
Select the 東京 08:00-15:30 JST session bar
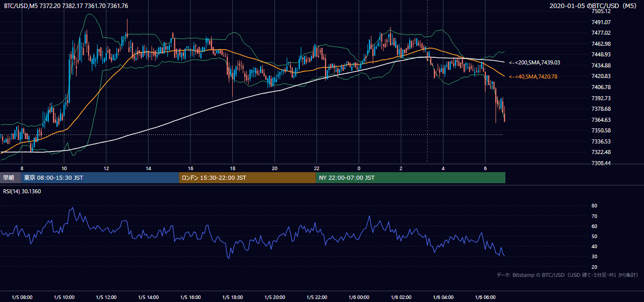tap(100, 178)
